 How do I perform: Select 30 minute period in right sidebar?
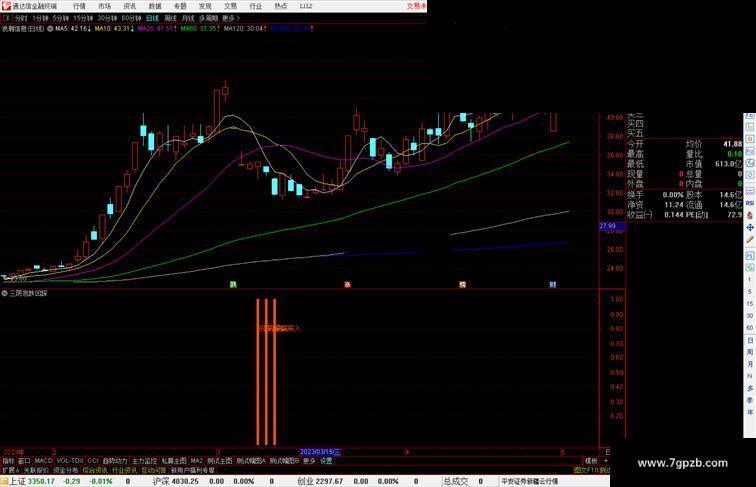tap(750, 316)
